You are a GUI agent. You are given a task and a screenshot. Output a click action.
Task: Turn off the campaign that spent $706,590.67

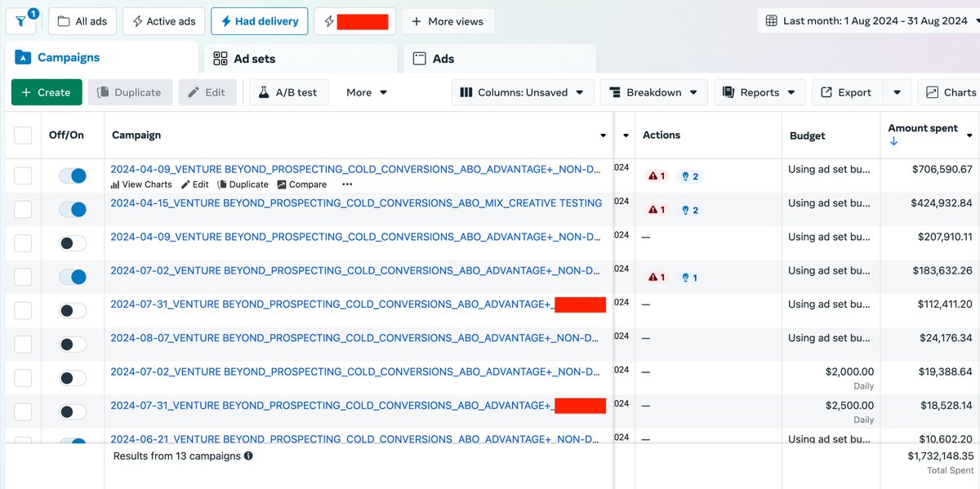[73, 176]
